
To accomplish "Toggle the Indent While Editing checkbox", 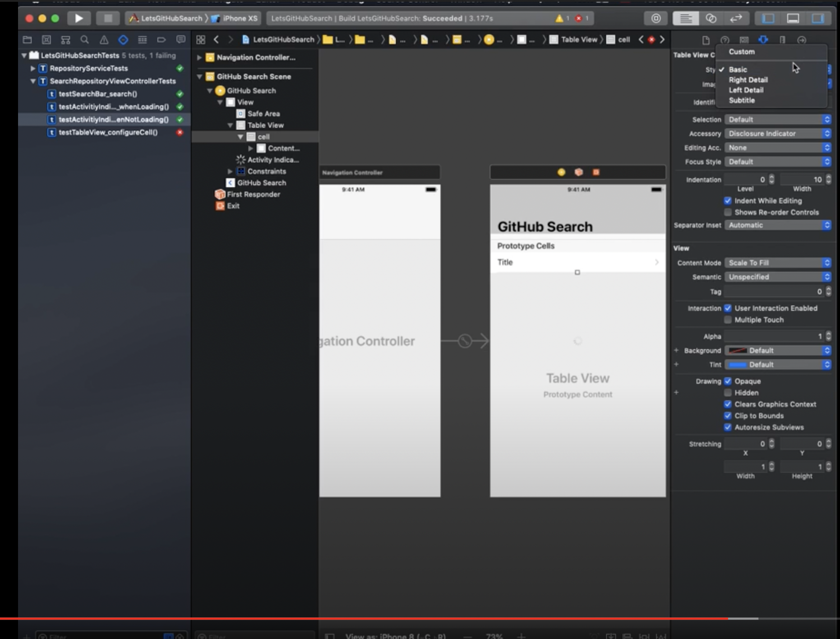I will [728, 201].
